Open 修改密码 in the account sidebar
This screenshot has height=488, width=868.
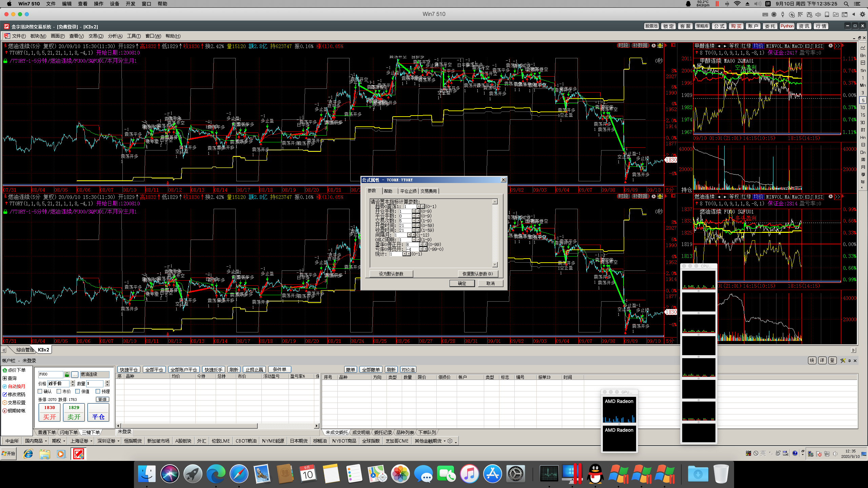(14, 394)
